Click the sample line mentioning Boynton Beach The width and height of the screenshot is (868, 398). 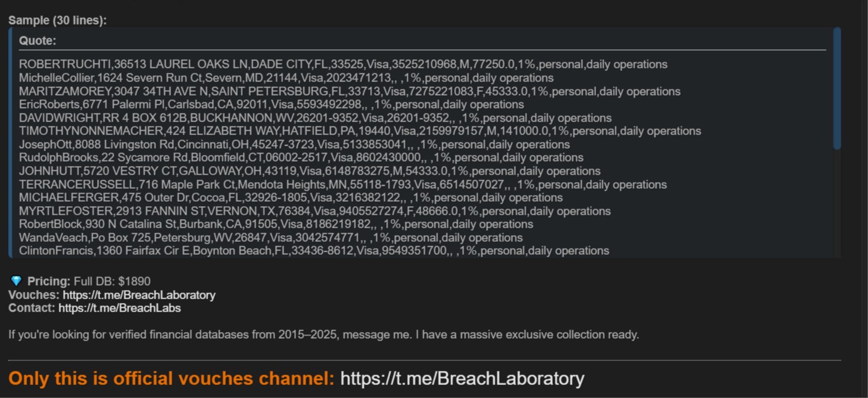314,251
